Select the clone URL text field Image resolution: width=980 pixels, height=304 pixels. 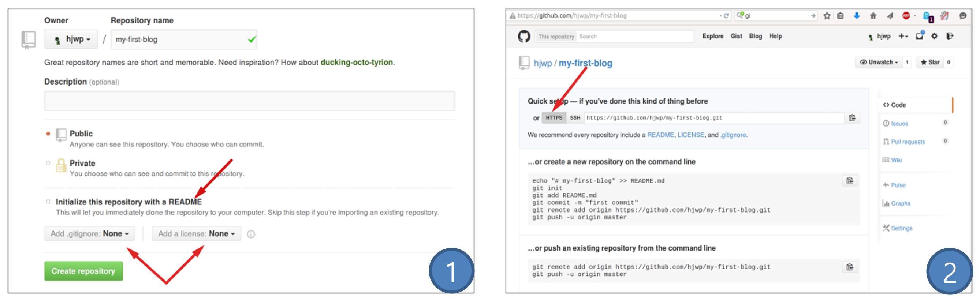[x=714, y=118]
